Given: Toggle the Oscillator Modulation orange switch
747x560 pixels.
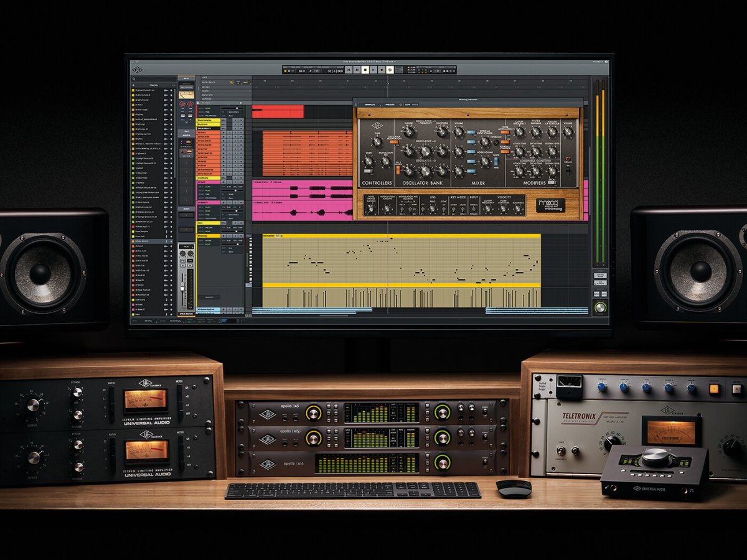Looking at the screenshot, I should [394, 142].
